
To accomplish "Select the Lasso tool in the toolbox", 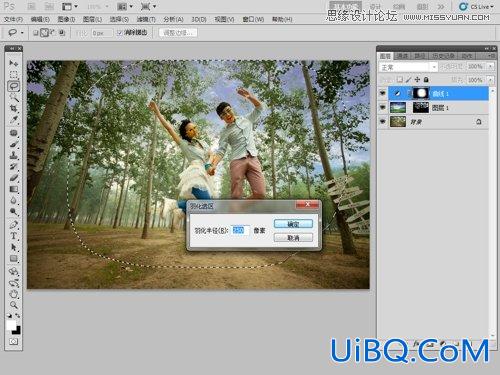I will coord(14,86).
